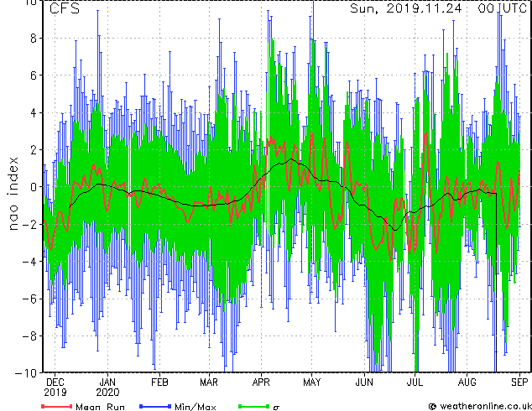Click the MAR x-axis label
Screen dimensions: 532x411
pos(209,382)
